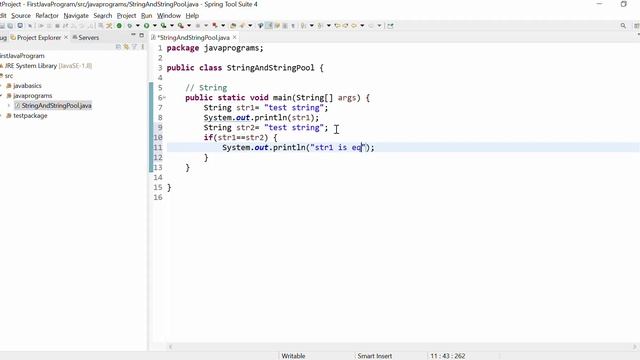640x360 pixels.
Task: Click the External Tools run icon
Action: click(181, 26)
